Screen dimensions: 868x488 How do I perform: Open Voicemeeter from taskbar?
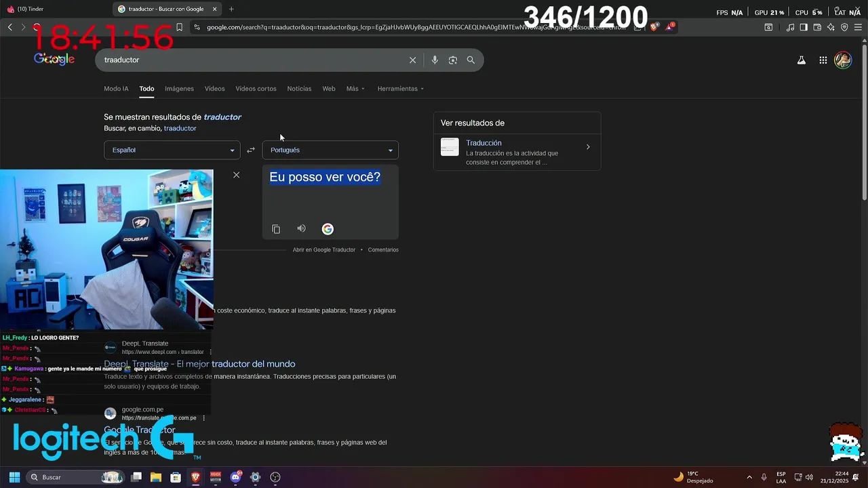[x=216, y=477]
